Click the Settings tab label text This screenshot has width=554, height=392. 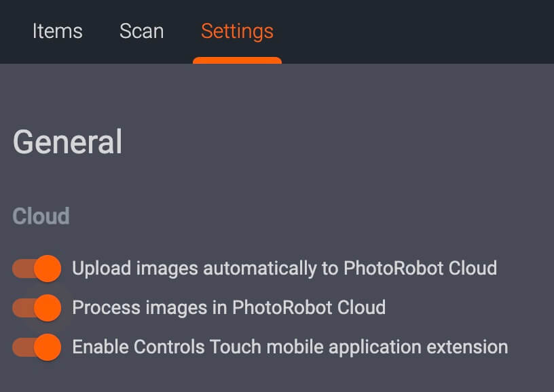(x=237, y=31)
